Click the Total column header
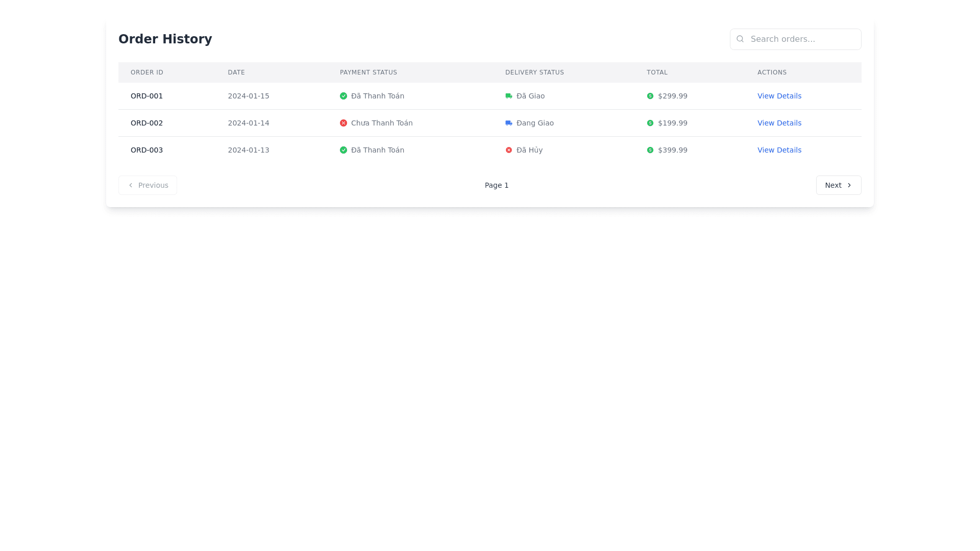980x551 pixels. [x=657, y=72]
